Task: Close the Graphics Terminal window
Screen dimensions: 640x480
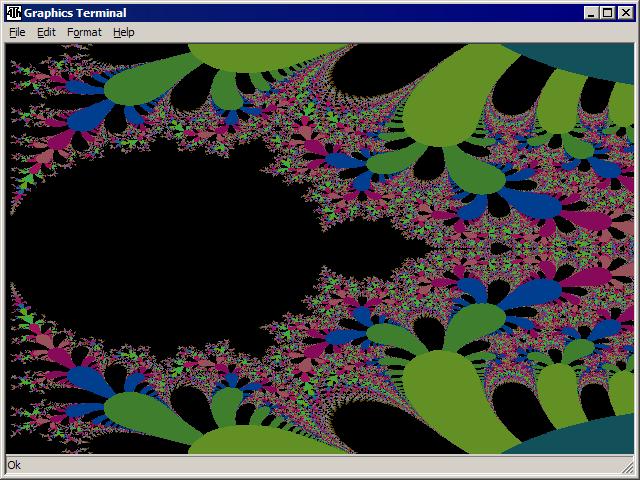Action: [624, 13]
